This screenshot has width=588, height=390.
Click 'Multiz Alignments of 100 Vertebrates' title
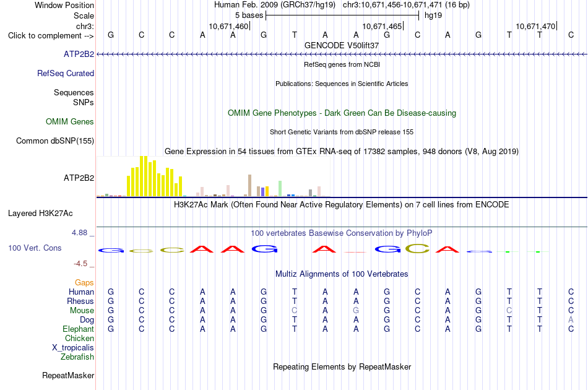point(342,274)
